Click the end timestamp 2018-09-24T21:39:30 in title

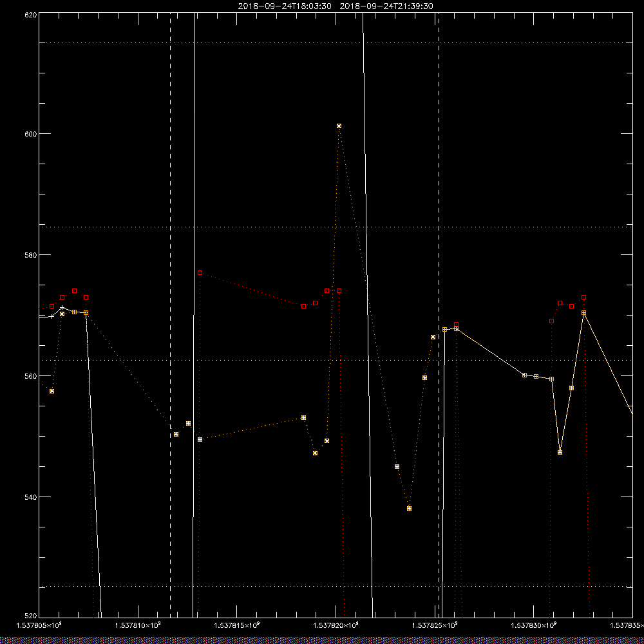(x=386, y=6)
